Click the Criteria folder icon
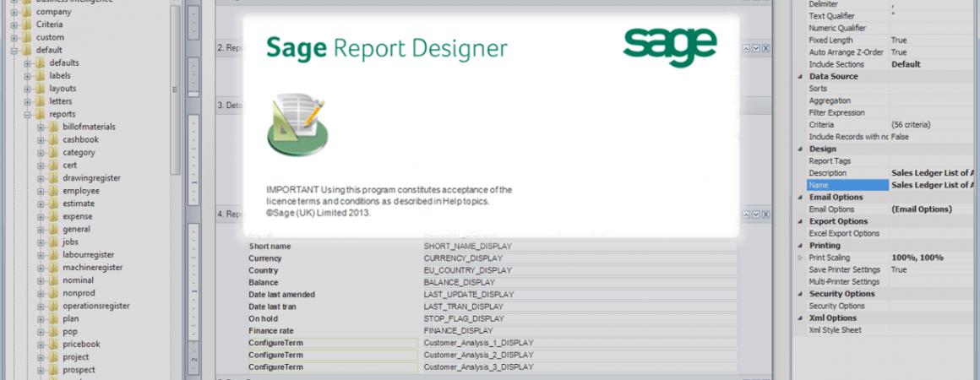The image size is (980, 380). [x=26, y=24]
